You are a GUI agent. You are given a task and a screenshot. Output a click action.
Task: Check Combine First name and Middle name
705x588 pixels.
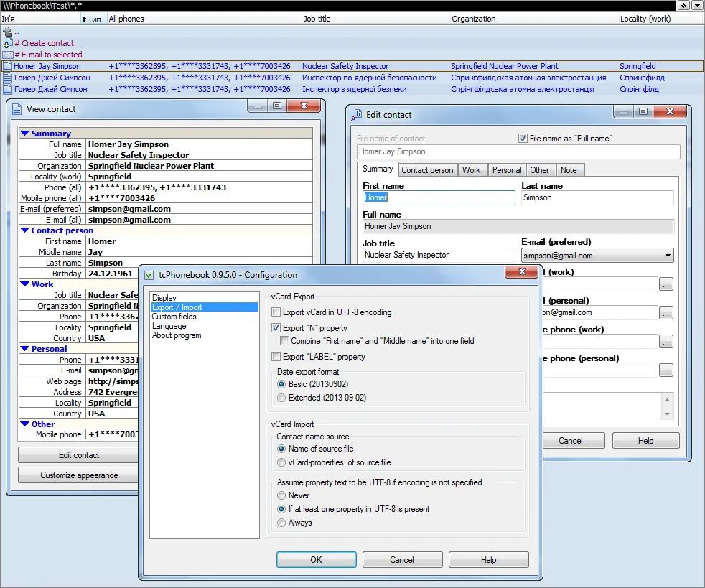point(284,341)
